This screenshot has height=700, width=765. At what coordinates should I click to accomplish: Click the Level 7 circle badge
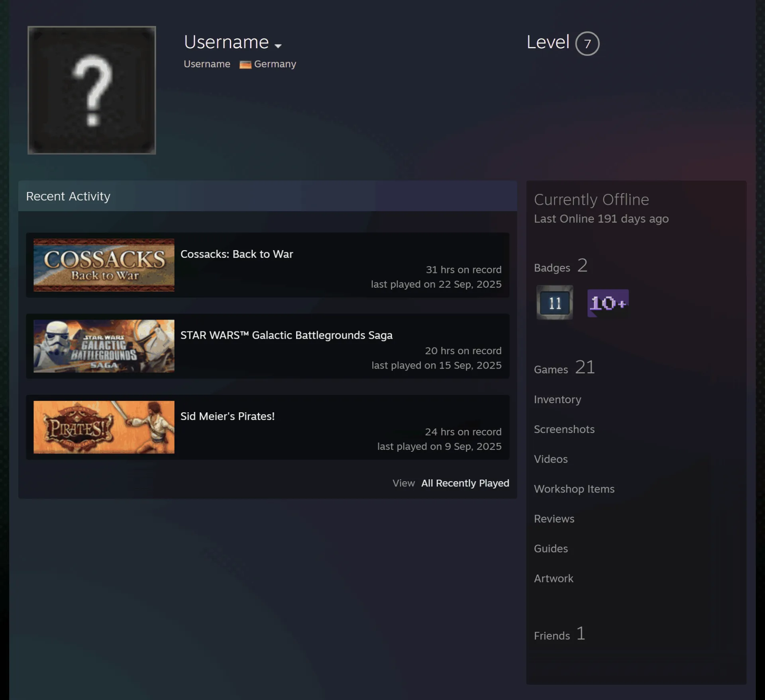587,43
